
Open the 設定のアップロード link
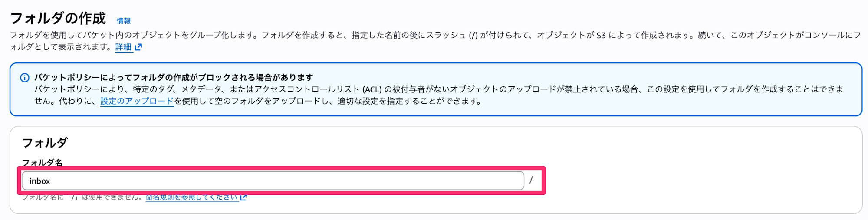coord(137,101)
